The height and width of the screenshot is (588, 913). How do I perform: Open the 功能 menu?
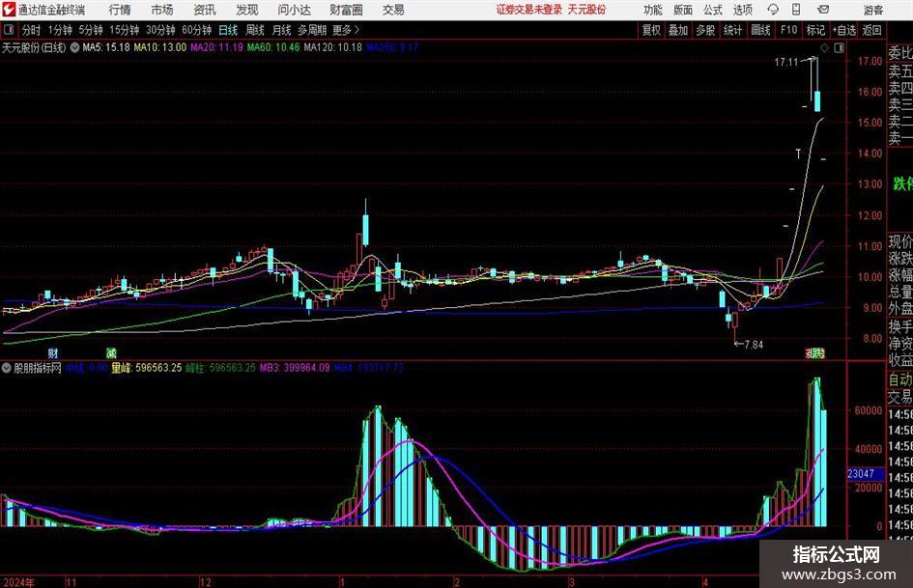coord(653,10)
